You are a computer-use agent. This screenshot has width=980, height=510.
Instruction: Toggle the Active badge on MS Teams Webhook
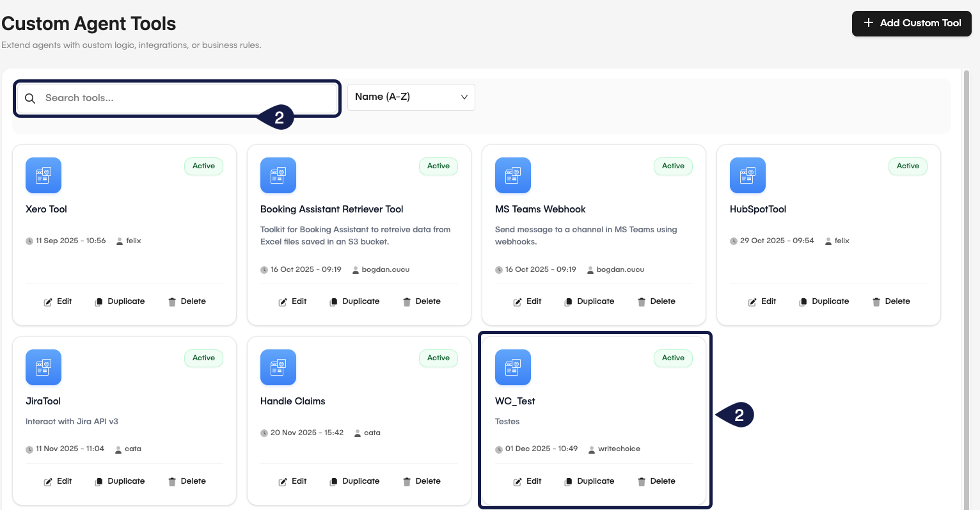coord(673,166)
